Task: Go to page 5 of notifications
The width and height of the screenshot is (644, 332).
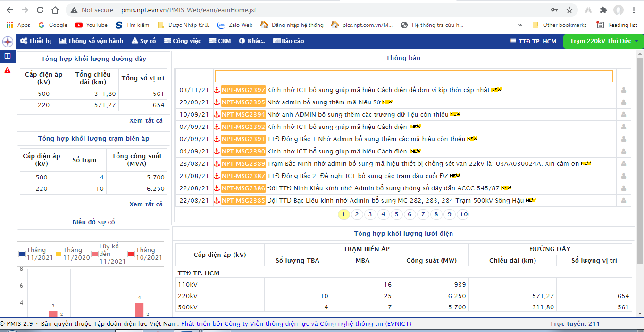Action: [396, 214]
